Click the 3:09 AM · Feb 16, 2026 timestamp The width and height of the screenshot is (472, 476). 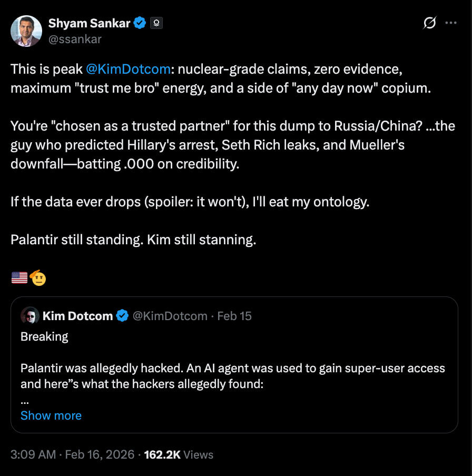(x=73, y=454)
